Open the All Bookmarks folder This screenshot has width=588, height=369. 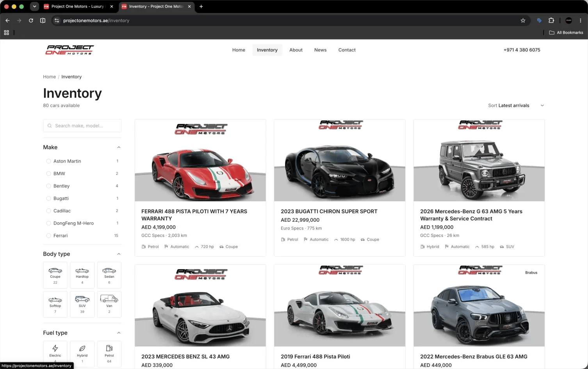coord(566,32)
